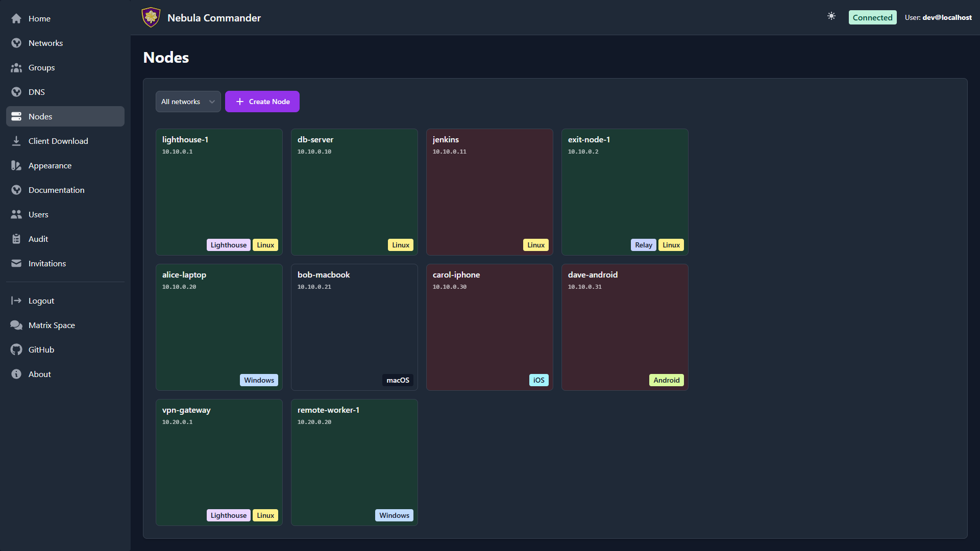Screen dimensions: 980x551
Task: Click the Nebula Commander title
Action: (x=214, y=18)
